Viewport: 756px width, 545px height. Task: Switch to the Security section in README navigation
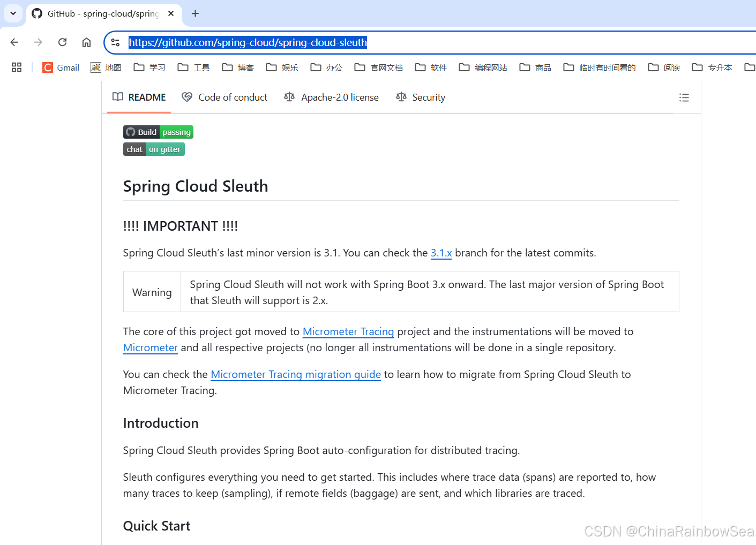click(x=429, y=97)
